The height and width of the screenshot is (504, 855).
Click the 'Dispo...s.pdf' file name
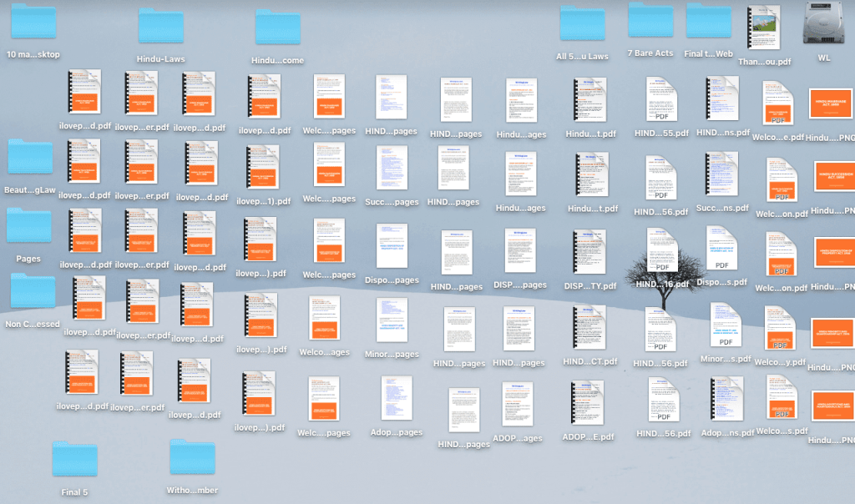click(722, 282)
